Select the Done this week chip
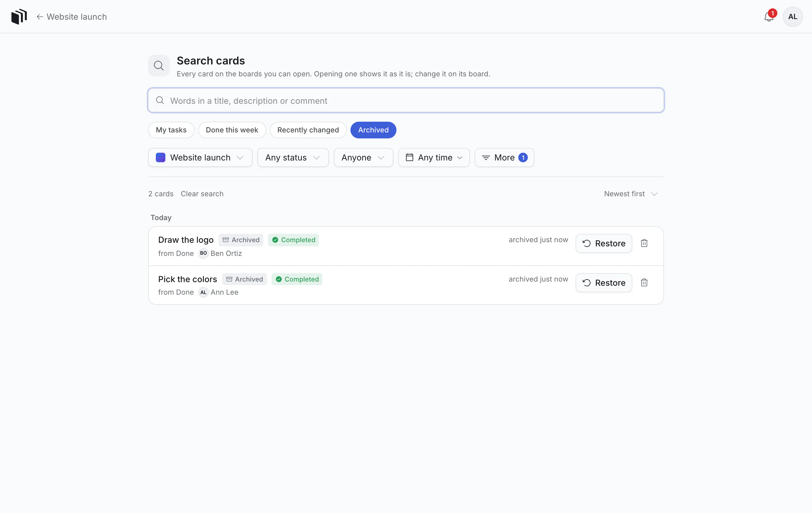 [x=232, y=130]
